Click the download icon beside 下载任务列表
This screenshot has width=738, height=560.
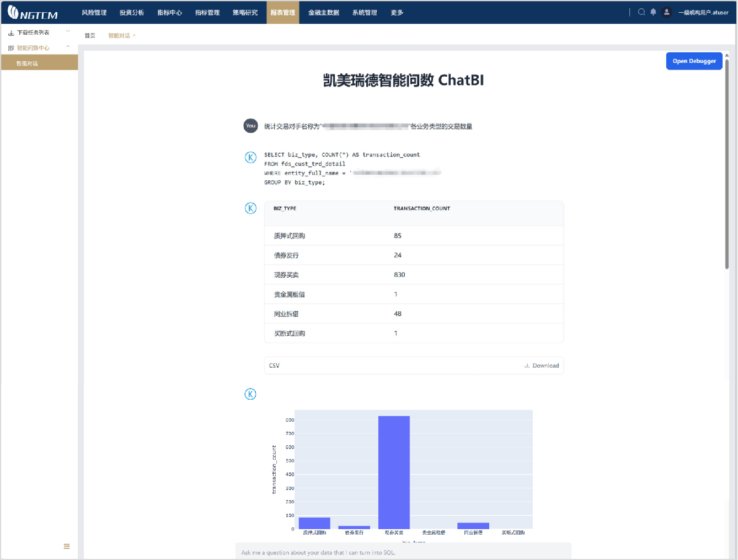[x=11, y=33]
